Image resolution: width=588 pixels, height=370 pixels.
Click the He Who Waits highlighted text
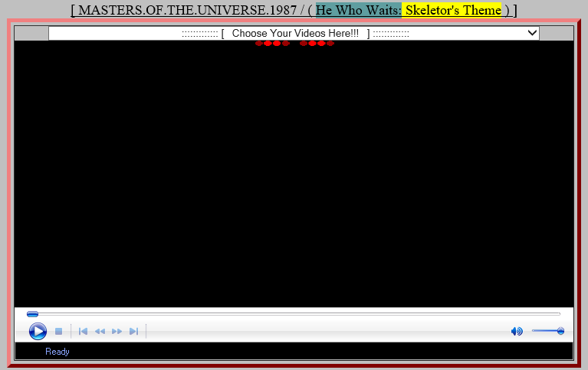[359, 10]
